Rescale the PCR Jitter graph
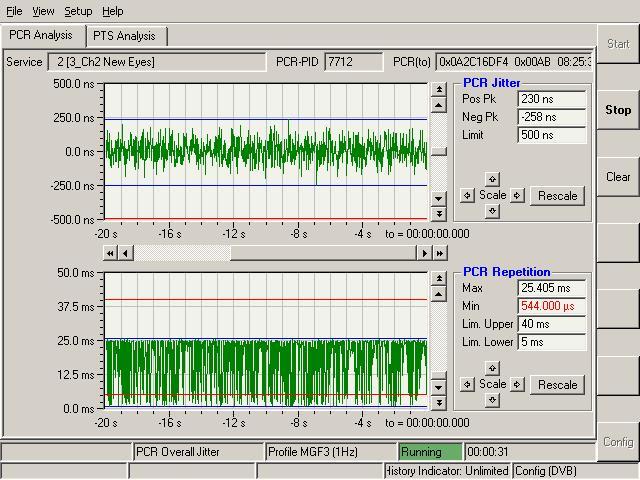 coord(557,196)
